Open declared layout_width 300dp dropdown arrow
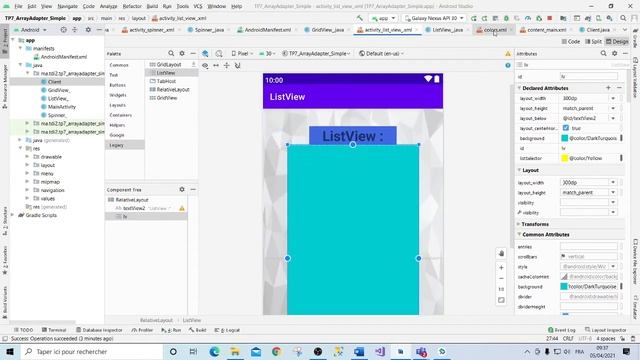 coord(613,98)
